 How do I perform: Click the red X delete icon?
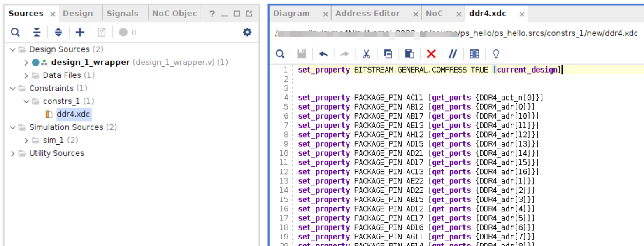click(x=431, y=54)
